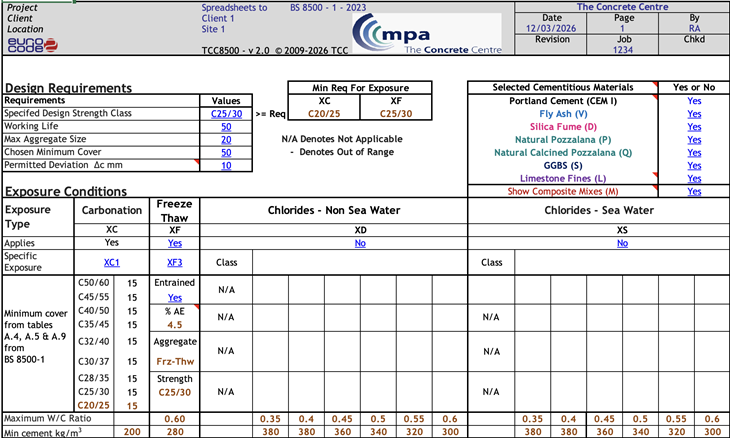Image resolution: width=730 pixels, height=438 pixels.
Task: Toggle the Portland Cement (CEM I) Yes value
Action: pos(694,101)
